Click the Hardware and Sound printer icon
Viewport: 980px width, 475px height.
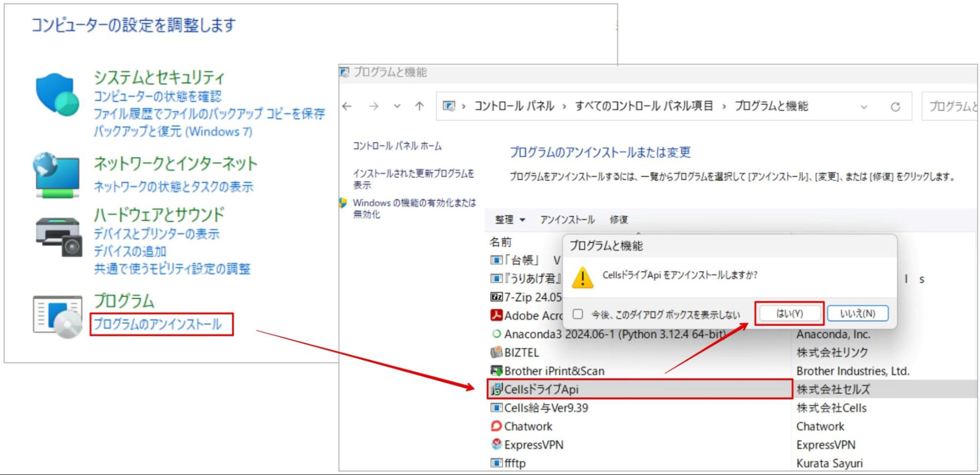58,237
